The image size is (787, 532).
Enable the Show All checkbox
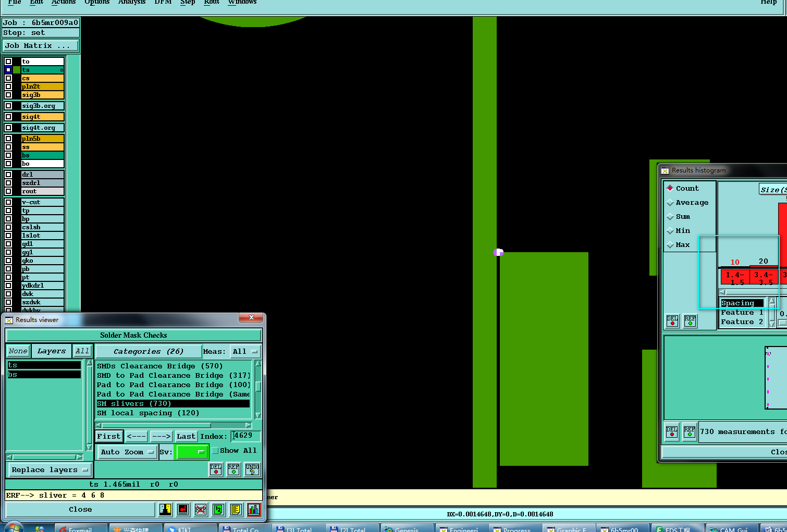click(x=215, y=451)
